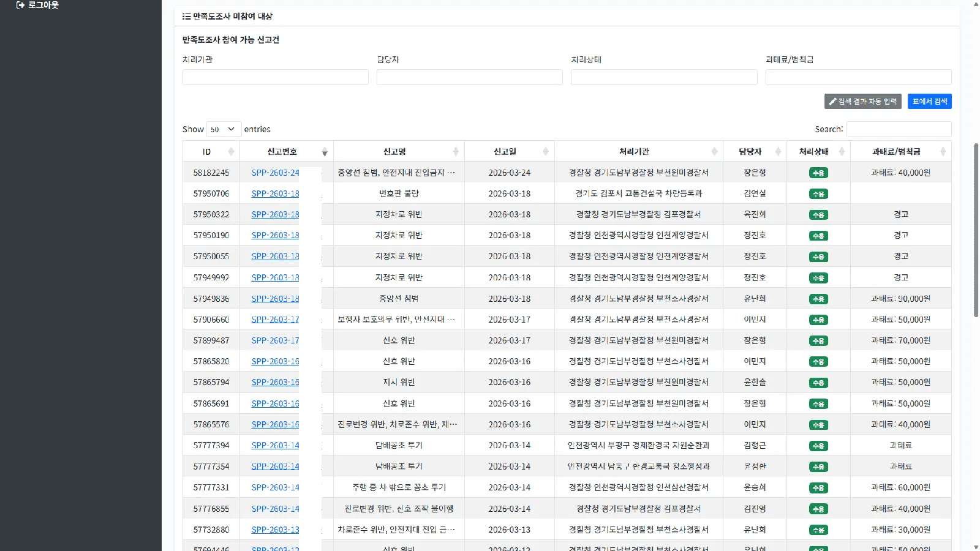This screenshot has width=980, height=551.
Task: Click '경기도 김포시 교통건설국 차량등록과' agency cell
Action: [x=639, y=193]
